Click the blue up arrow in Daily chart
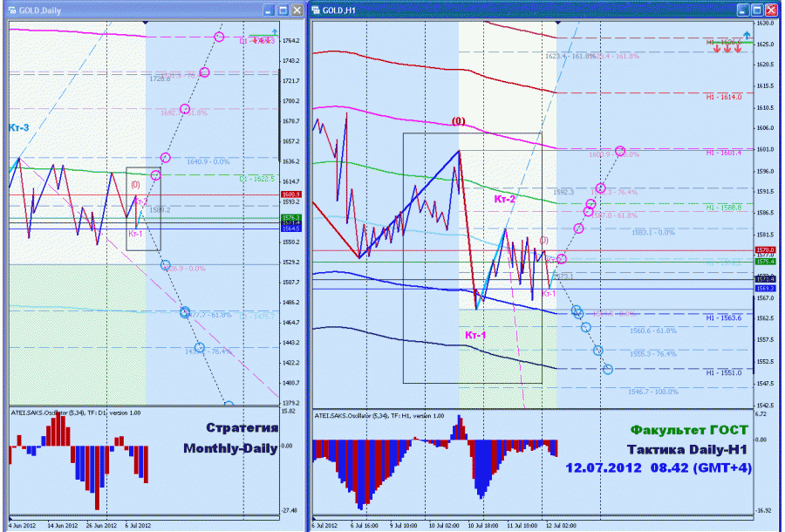The image size is (785, 532). 275,32
